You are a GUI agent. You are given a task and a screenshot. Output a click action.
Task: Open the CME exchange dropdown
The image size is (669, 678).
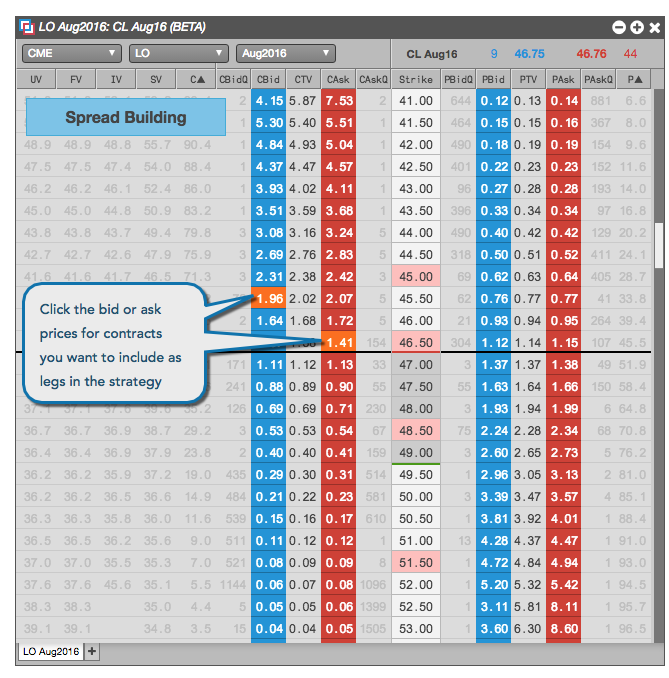(x=72, y=54)
